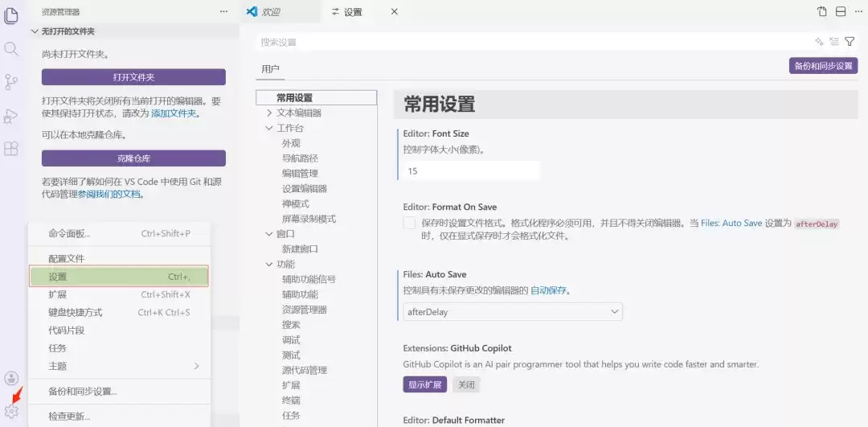
Task: Open the 自动保存 link
Action: 549,290
